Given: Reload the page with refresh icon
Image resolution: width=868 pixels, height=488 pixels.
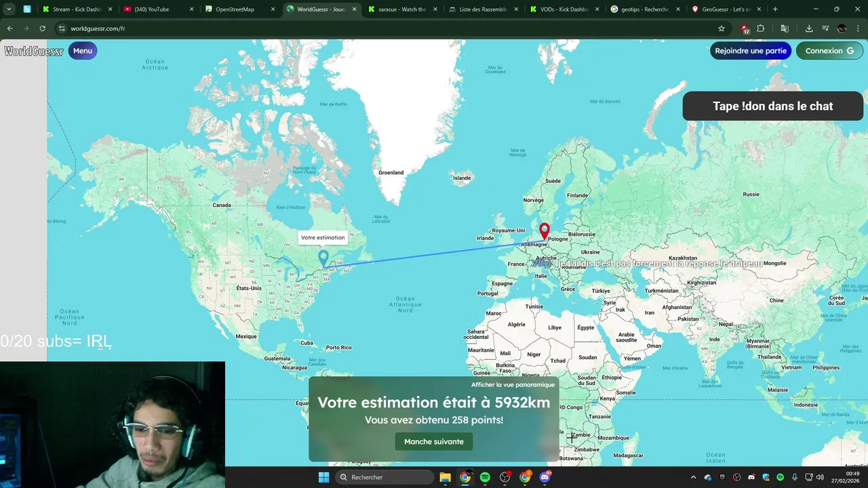Looking at the screenshot, I should [42, 28].
